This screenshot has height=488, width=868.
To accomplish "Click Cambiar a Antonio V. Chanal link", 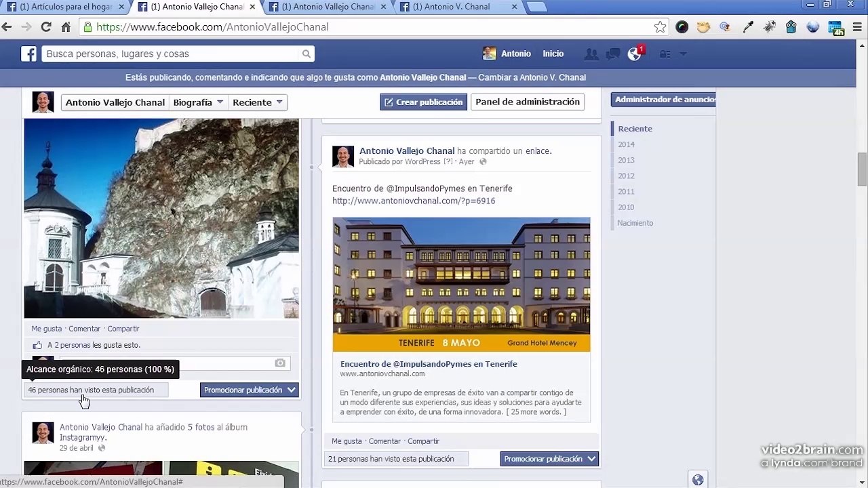I will [532, 77].
